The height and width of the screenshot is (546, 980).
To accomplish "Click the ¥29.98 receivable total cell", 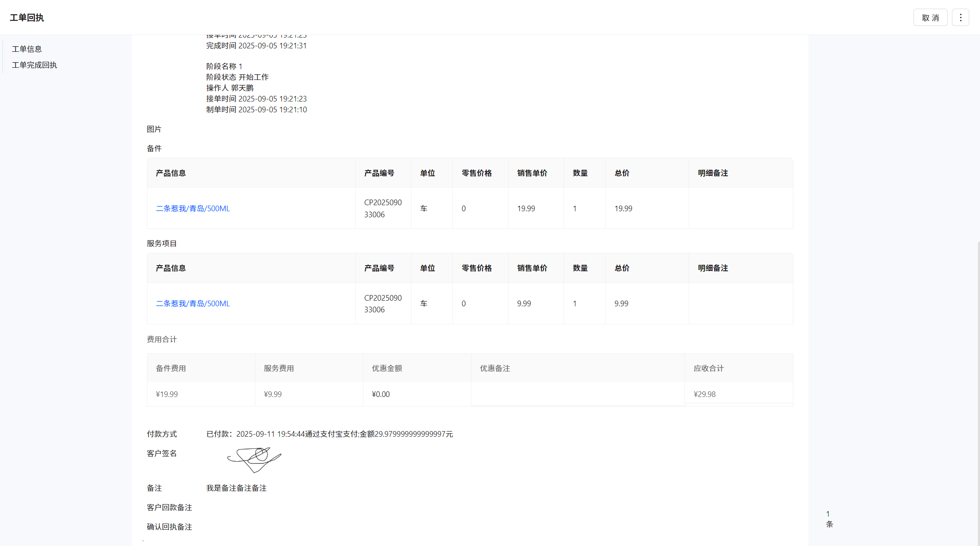I will 704,394.
